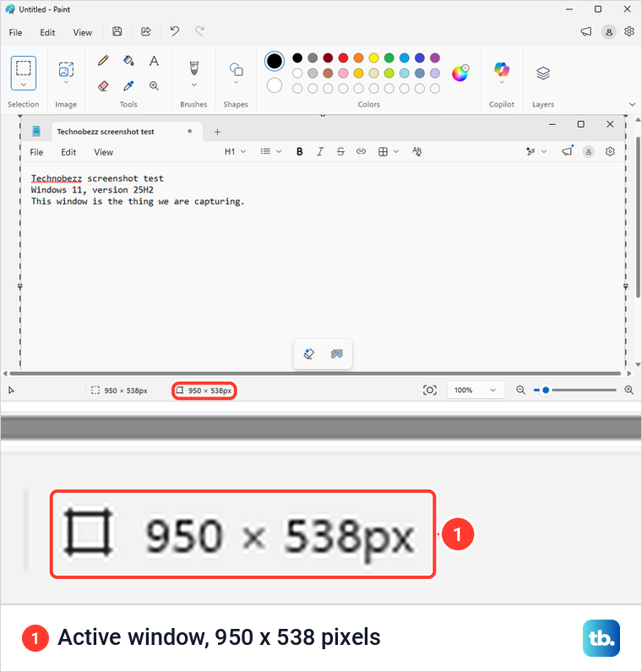
Task: Click the zoom in magnifier icon
Action: click(x=628, y=390)
